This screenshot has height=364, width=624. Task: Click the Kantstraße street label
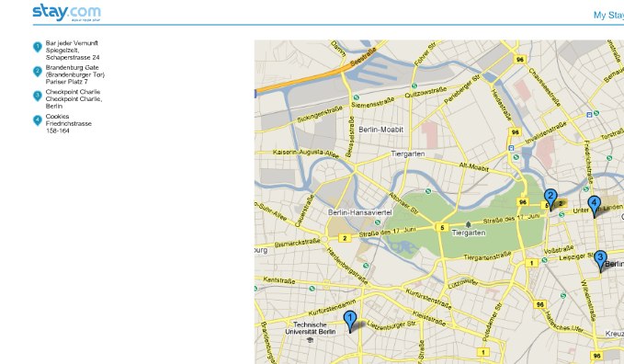tap(279, 280)
